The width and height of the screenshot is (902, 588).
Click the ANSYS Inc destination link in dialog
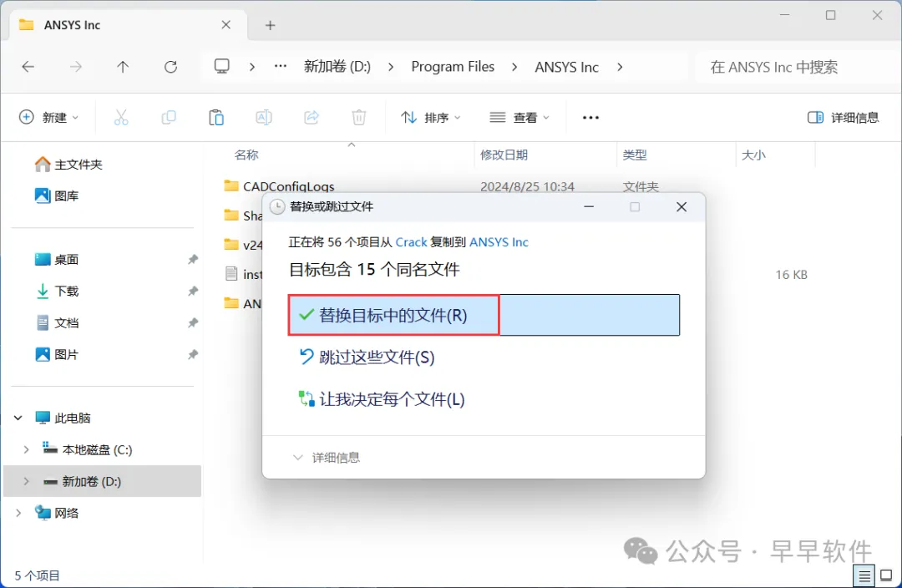click(x=499, y=242)
